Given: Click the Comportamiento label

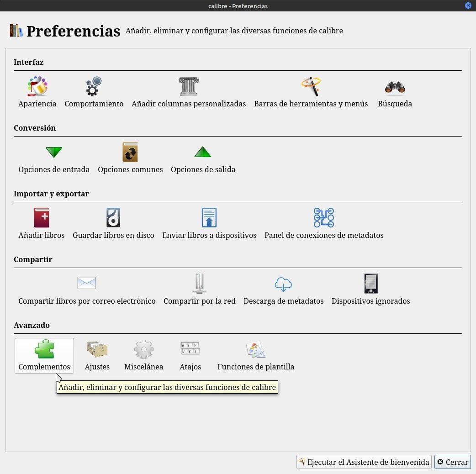Looking at the screenshot, I should tap(94, 104).
